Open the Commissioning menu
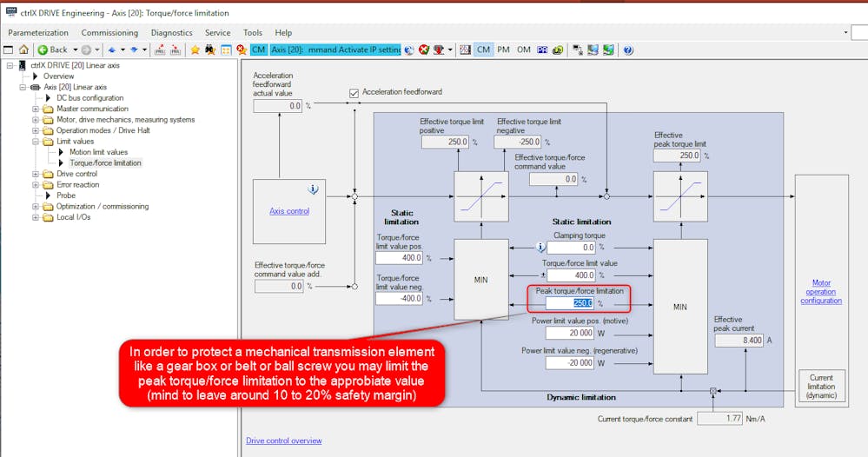 (x=109, y=33)
